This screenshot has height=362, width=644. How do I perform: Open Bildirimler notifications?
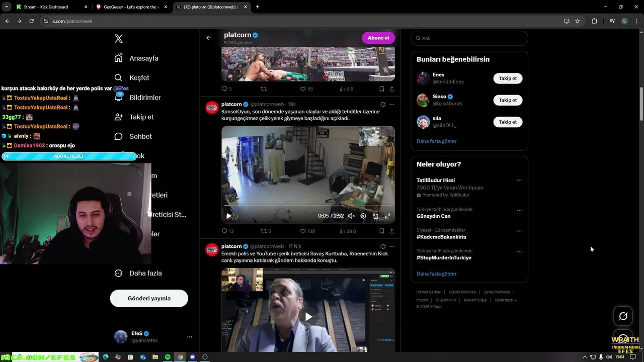pyautogui.click(x=137, y=98)
